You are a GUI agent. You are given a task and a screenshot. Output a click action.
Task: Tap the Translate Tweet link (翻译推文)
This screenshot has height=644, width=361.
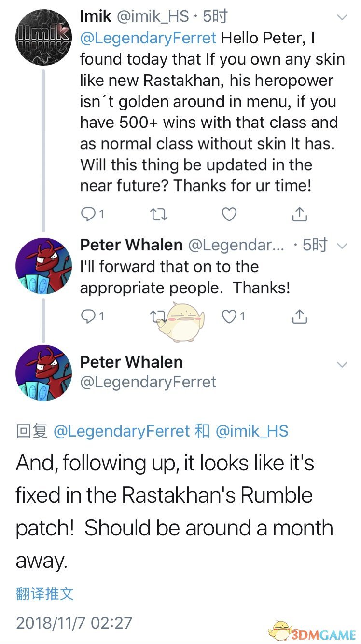45,593
